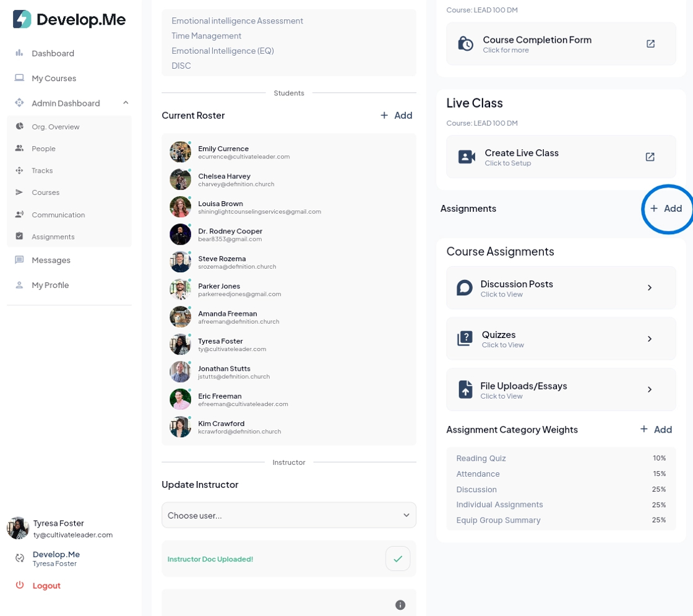The width and height of the screenshot is (693, 616).
Task: Click the Logout power icon
Action: tap(19, 585)
